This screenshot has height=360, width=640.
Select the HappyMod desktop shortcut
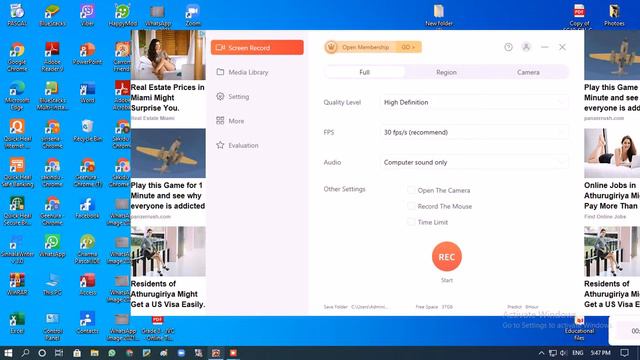tap(122, 16)
